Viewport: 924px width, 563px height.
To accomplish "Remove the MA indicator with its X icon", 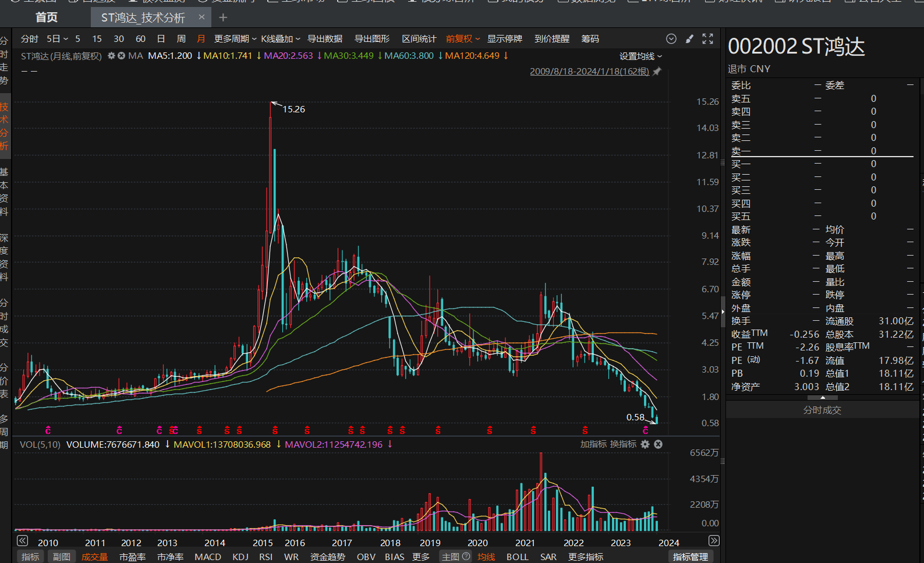I will click(121, 56).
